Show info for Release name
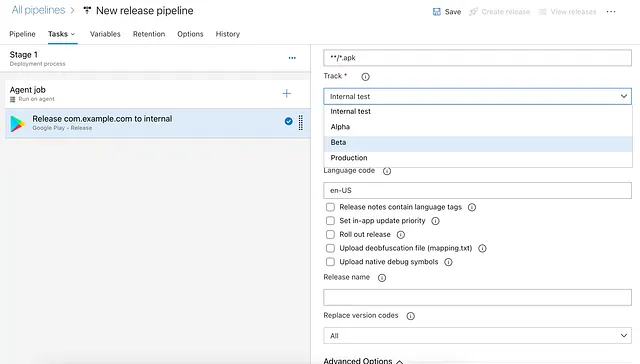Image resolution: width=640 pixels, height=364 pixels. (382, 278)
